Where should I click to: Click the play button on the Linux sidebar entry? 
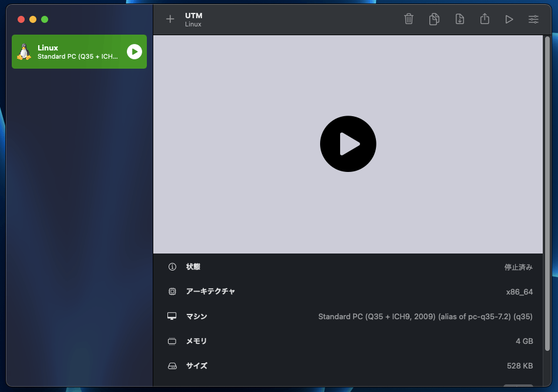[x=135, y=52]
